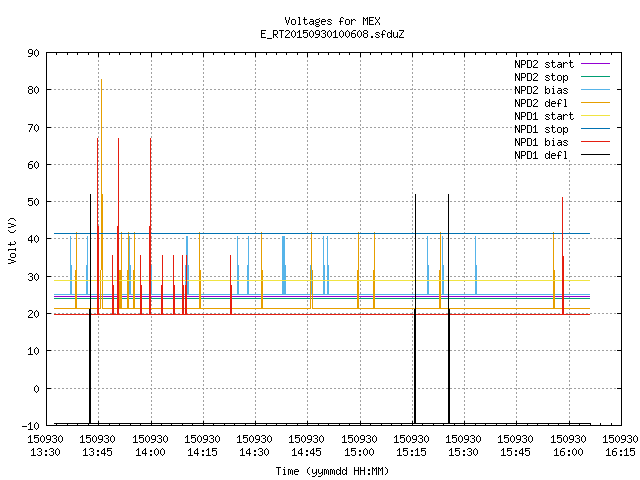The image size is (640, 480).
Task: Click the 'NPD1 defl' legend label
Action: 541,156
